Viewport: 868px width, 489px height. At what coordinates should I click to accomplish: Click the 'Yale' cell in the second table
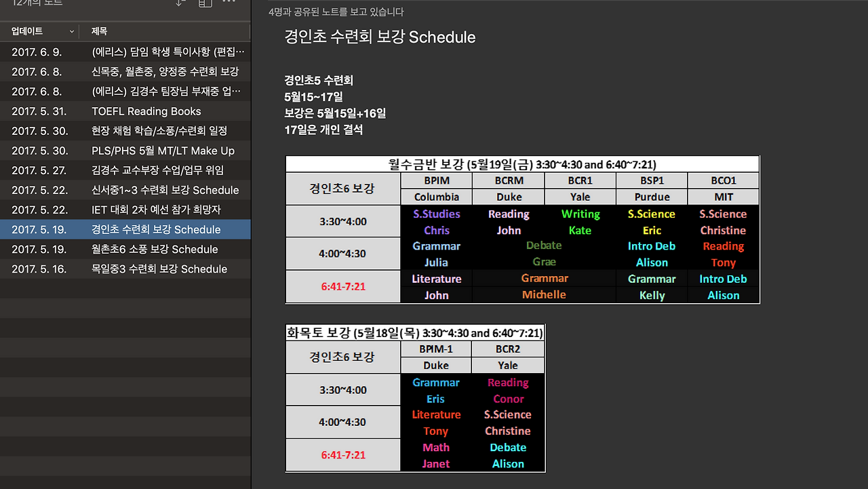508,365
